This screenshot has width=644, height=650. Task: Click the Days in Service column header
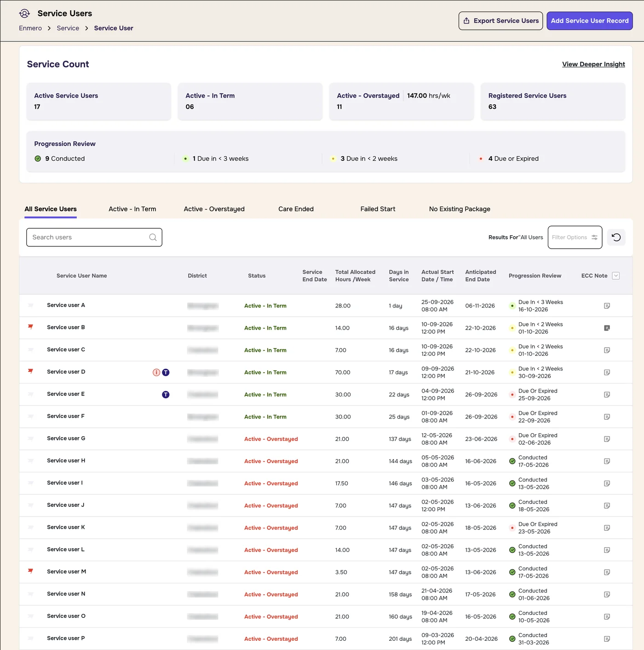click(x=399, y=276)
